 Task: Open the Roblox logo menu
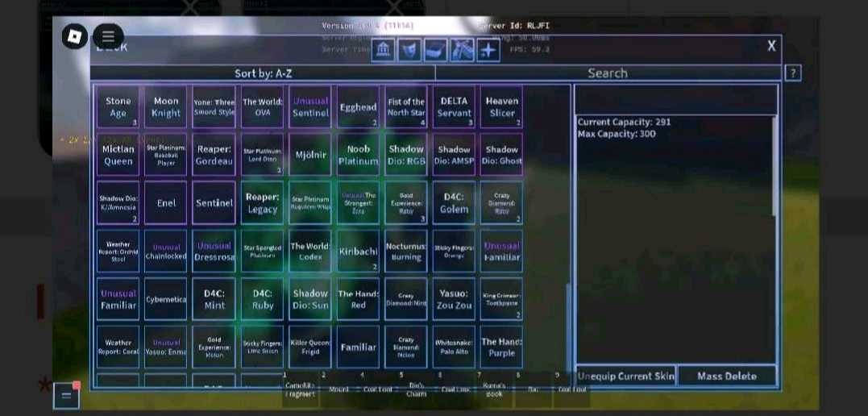pyautogui.click(x=74, y=36)
